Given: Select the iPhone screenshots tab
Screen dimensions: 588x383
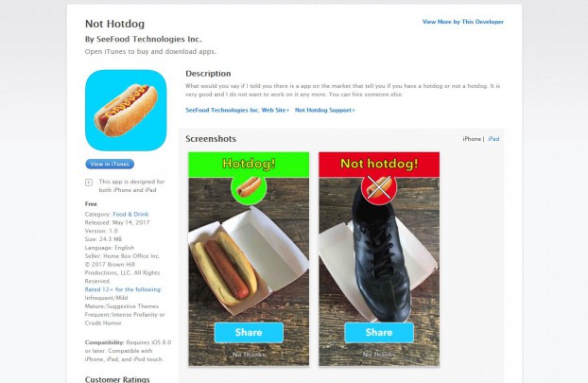Looking at the screenshot, I should tap(472, 139).
